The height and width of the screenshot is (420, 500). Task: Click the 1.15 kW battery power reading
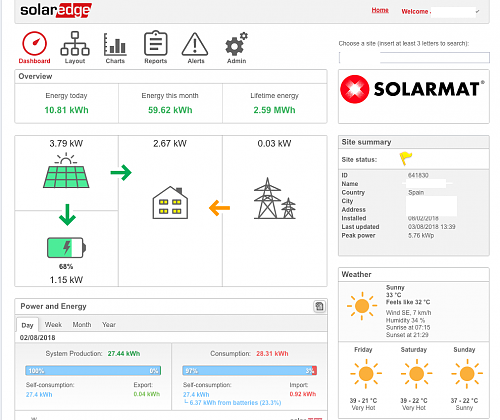click(x=66, y=280)
